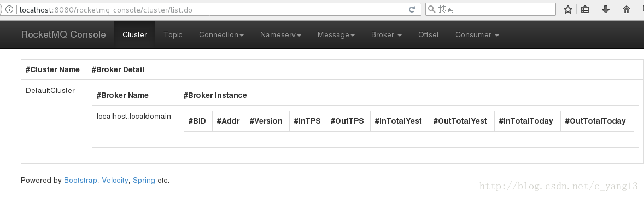The image size is (644, 197).
Task: Expand the Connection dropdown menu
Action: pyautogui.click(x=221, y=35)
